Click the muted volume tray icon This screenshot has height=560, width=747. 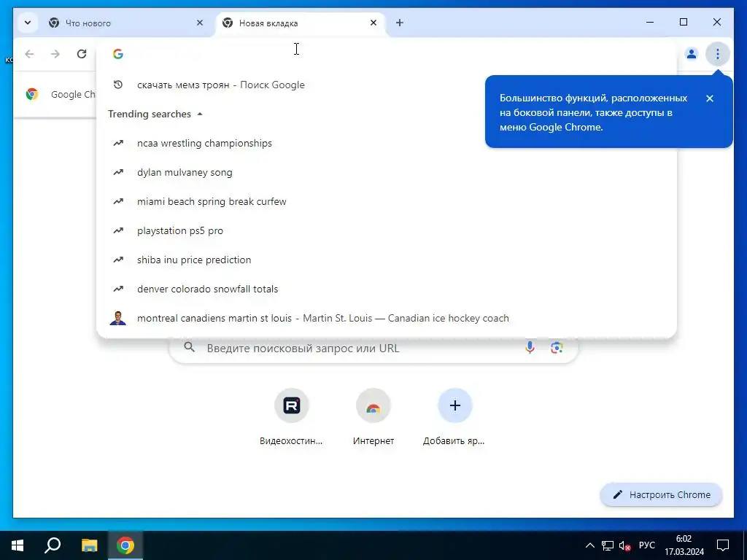click(x=625, y=545)
